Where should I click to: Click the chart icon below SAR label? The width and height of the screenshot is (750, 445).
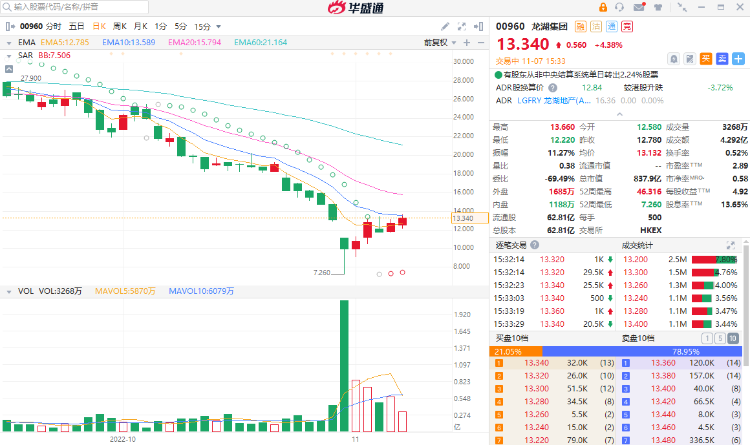click(9, 69)
